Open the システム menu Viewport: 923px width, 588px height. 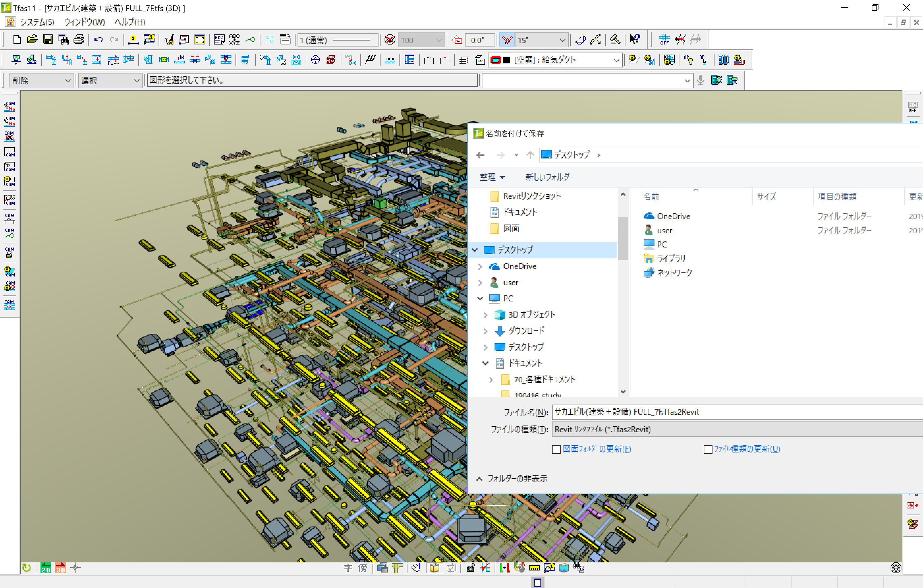37,22
